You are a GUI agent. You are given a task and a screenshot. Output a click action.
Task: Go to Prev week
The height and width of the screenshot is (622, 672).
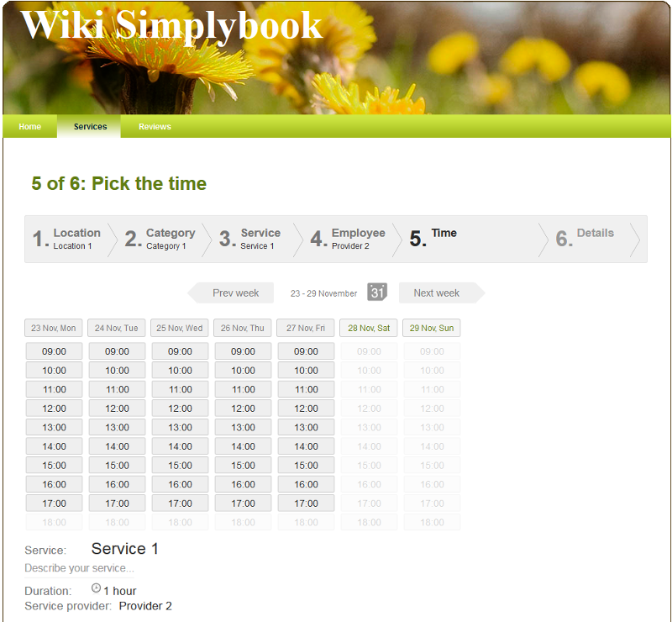(x=234, y=293)
